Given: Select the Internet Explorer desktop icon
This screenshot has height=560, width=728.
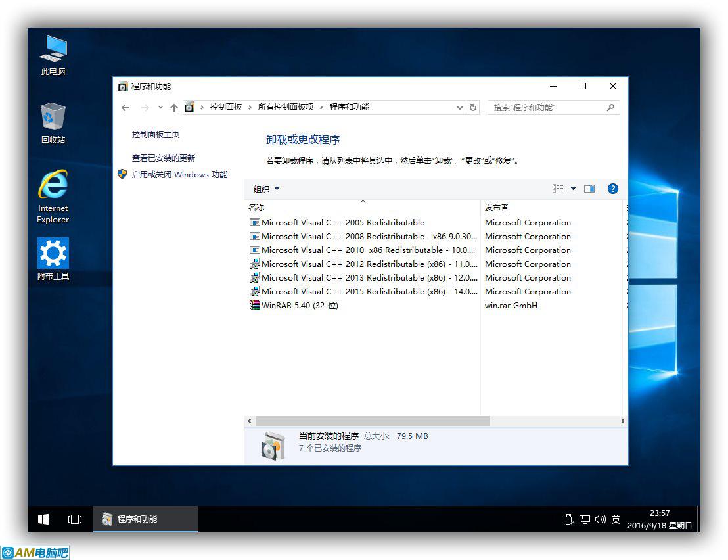Looking at the screenshot, I should click(x=53, y=197).
